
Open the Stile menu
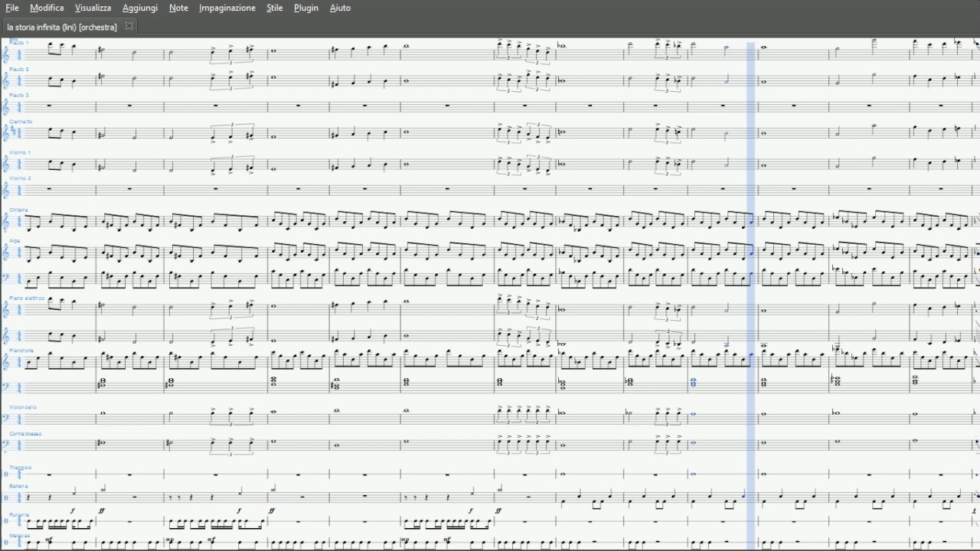(275, 8)
